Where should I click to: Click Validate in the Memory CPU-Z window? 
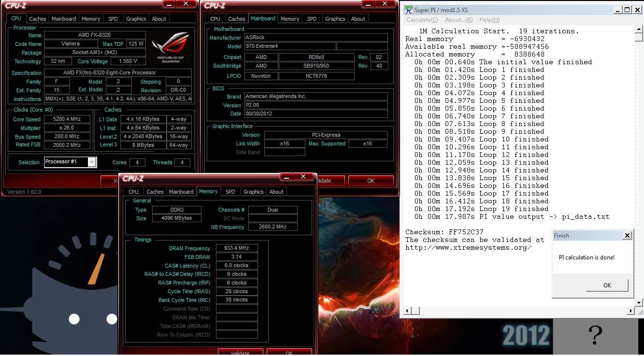240,353
